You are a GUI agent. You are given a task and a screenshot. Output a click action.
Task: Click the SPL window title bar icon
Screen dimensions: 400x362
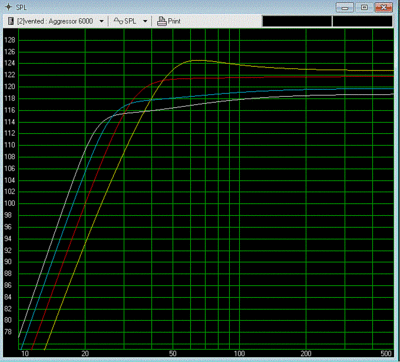pyautogui.click(x=8, y=7)
